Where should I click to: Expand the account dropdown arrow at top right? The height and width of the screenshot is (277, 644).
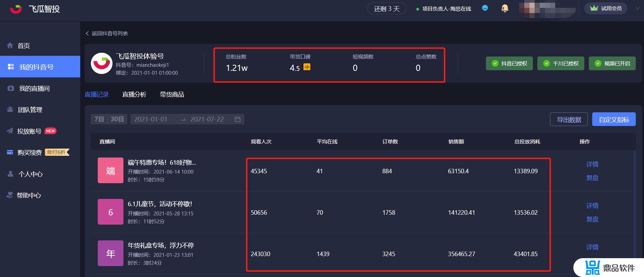click(637, 9)
